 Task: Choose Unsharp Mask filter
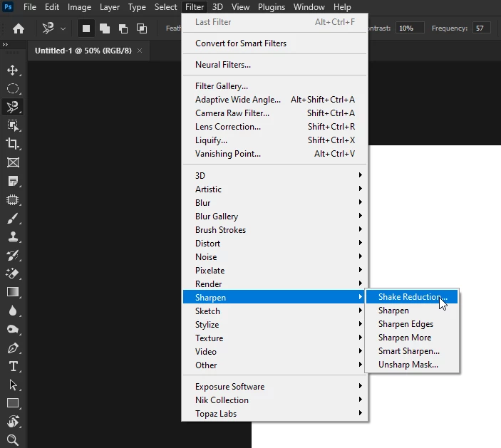[412, 365]
